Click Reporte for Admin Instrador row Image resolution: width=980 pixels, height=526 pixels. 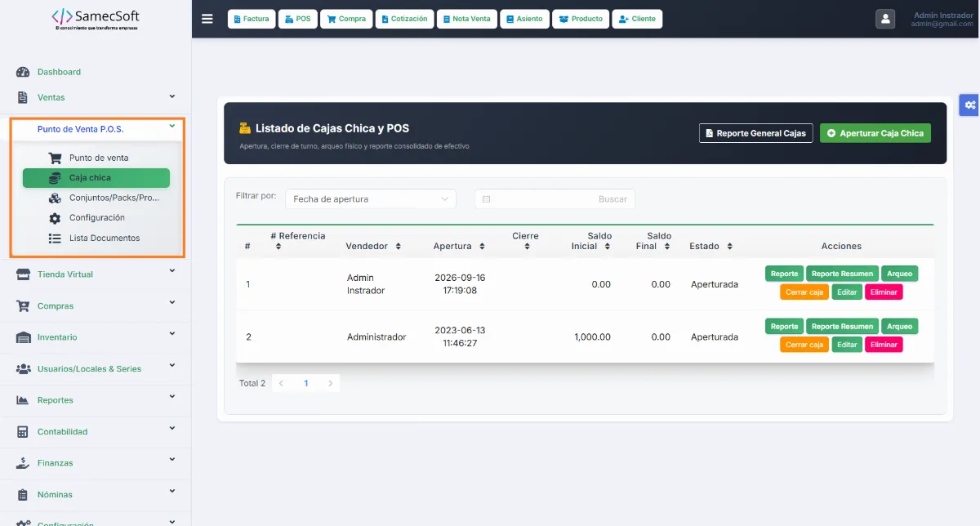784,274
